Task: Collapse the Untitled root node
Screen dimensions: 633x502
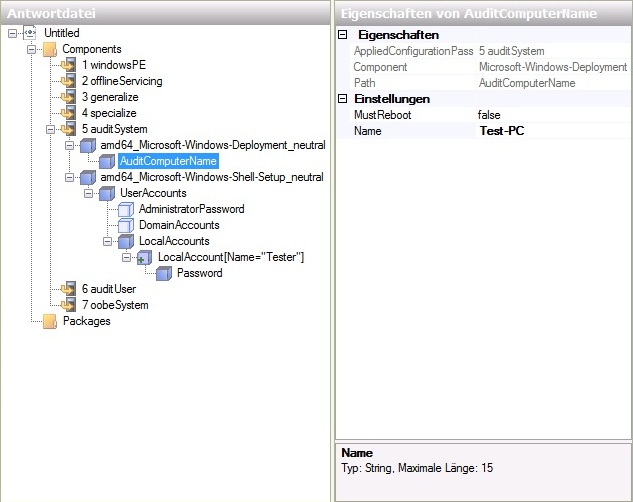Action: pos(13,33)
